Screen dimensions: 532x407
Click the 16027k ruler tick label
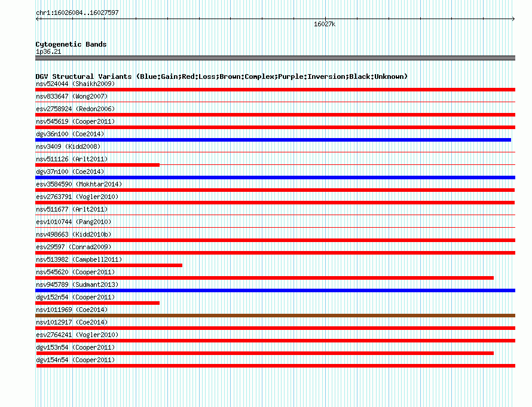[325, 24]
